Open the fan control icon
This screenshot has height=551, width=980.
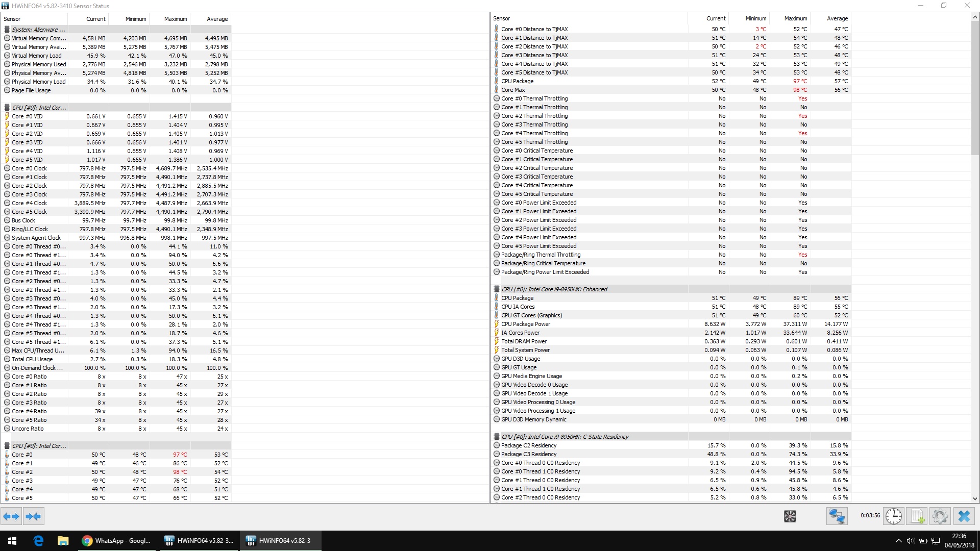click(790, 516)
